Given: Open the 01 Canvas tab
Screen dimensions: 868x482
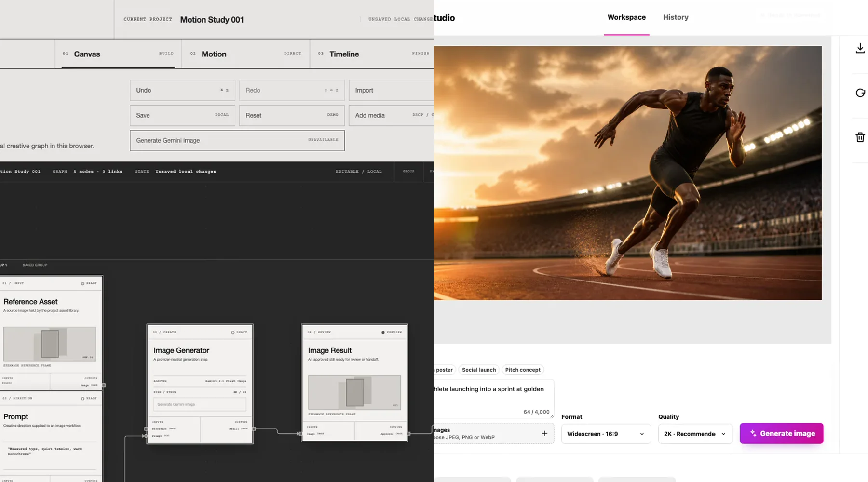Looking at the screenshot, I should point(118,54).
